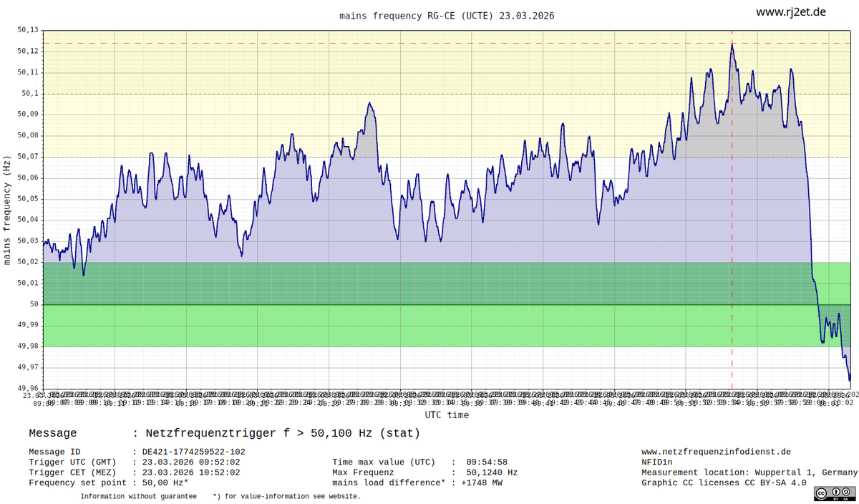Click 'Graphic CC licenses CC BY-SA 4.0' text

(x=724, y=483)
